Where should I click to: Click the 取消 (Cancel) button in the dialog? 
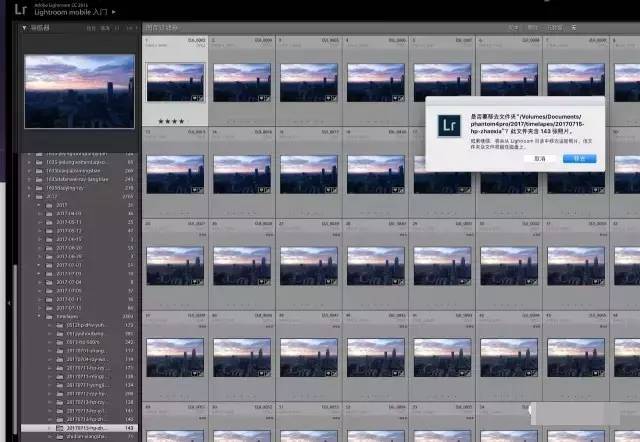click(539, 158)
